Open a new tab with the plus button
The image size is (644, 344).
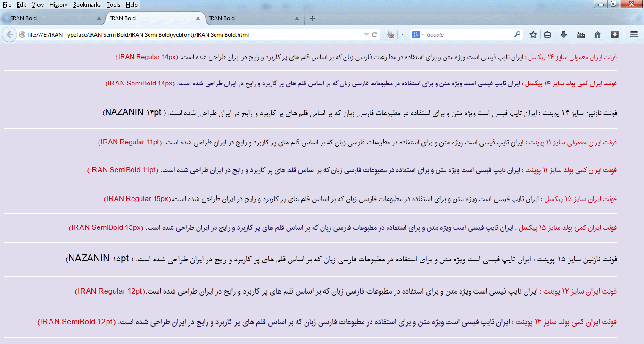(x=312, y=18)
